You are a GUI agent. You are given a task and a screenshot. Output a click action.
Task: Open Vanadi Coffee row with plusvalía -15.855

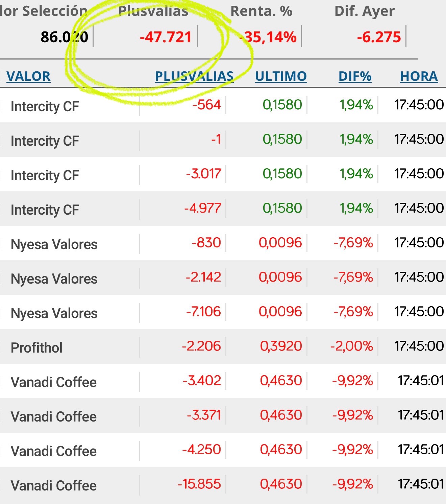[223, 484]
